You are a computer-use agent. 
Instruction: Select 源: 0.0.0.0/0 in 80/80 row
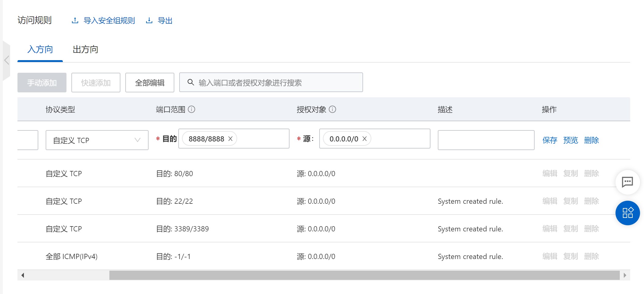coord(316,174)
